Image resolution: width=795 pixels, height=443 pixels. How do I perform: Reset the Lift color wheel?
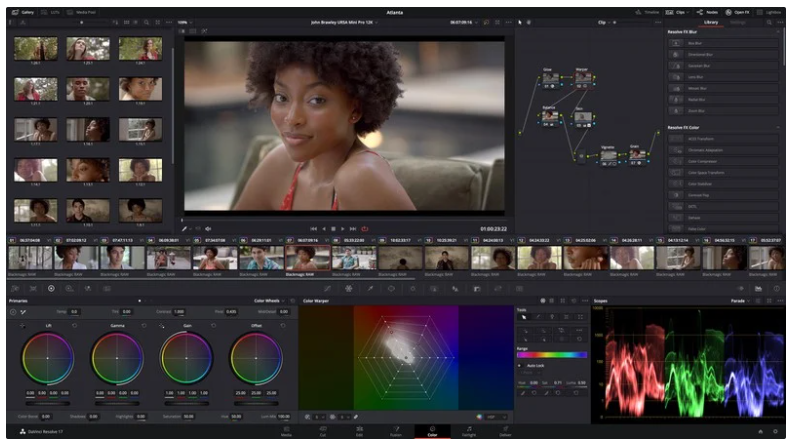point(75,325)
